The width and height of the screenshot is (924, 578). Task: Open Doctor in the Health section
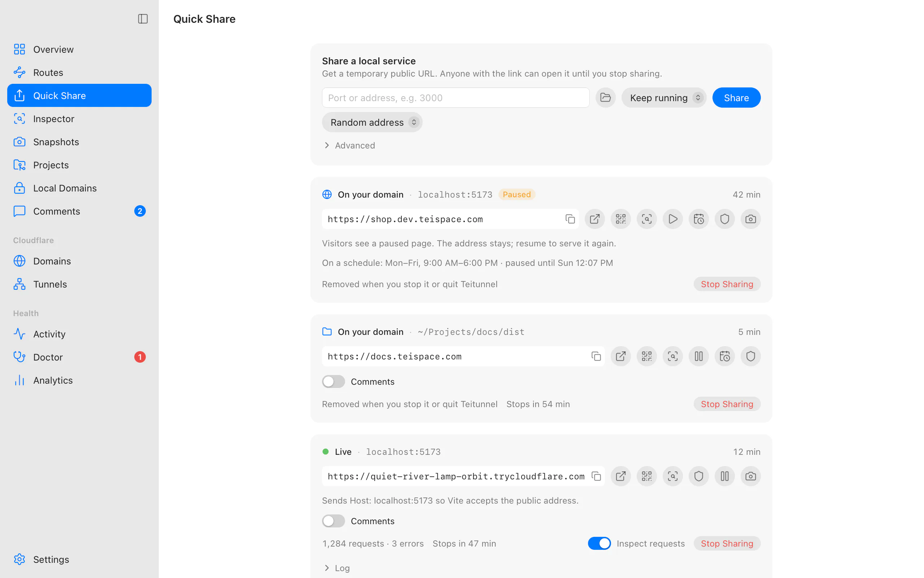(x=79, y=357)
